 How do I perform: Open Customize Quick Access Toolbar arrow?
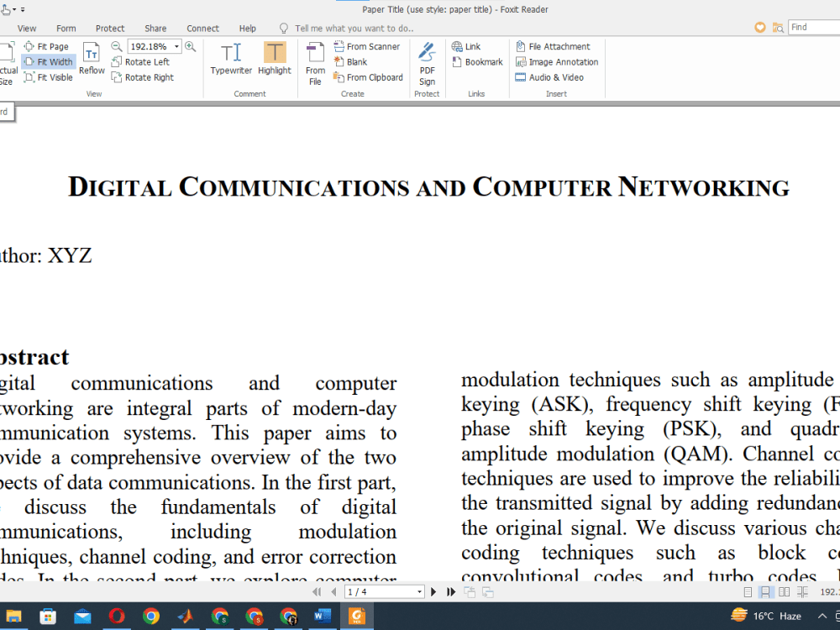[23, 9]
